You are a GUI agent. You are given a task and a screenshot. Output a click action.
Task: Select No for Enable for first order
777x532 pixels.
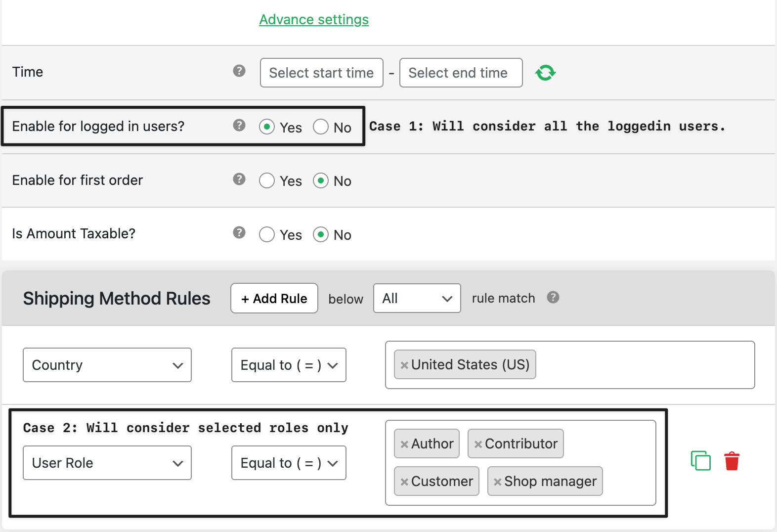(321, 181)
